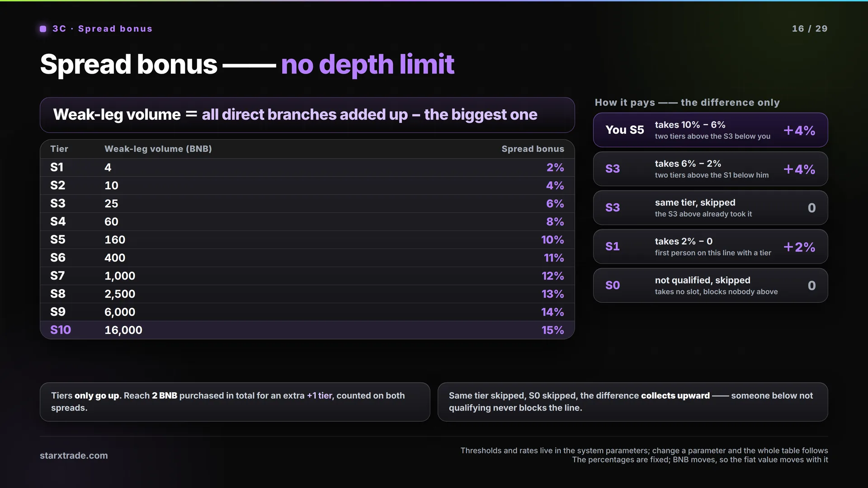868x488 pixels.
Task: Click 'all direct branches added up – the biggest one'
Action: coord(369,115)
